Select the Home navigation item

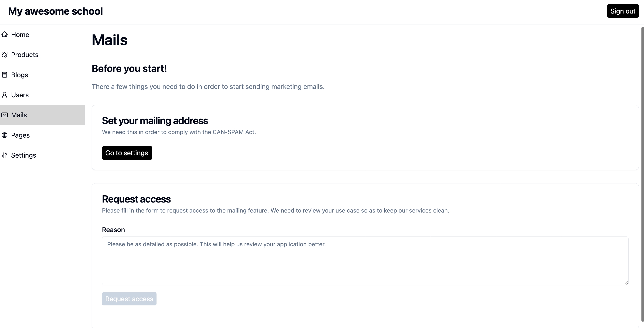20,34
